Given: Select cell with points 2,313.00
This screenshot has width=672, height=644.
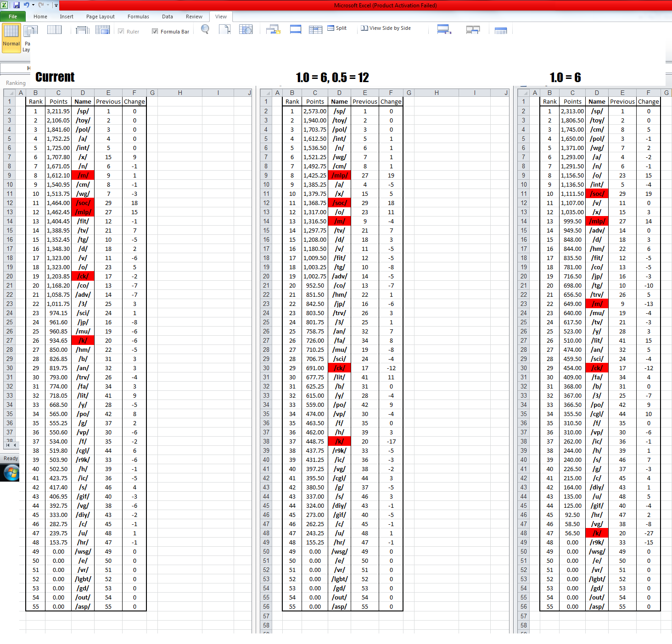Looking at the screenshot, I should (572, 111).
